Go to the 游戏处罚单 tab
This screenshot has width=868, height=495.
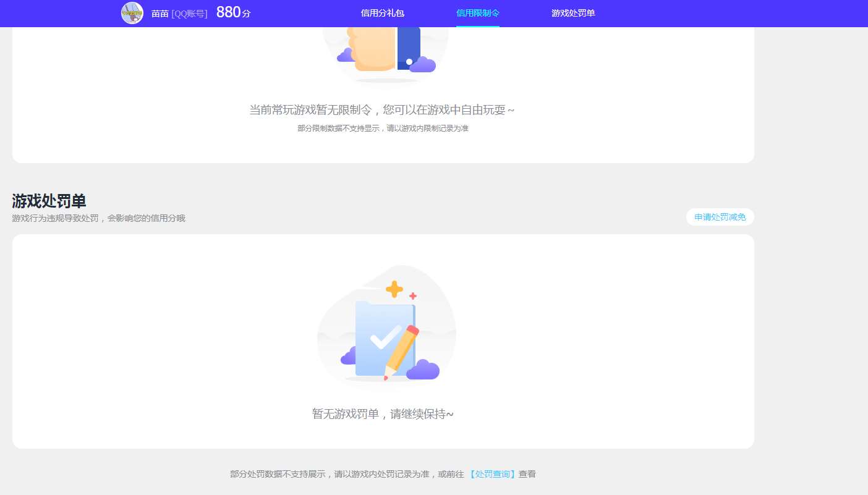(573, 13)
